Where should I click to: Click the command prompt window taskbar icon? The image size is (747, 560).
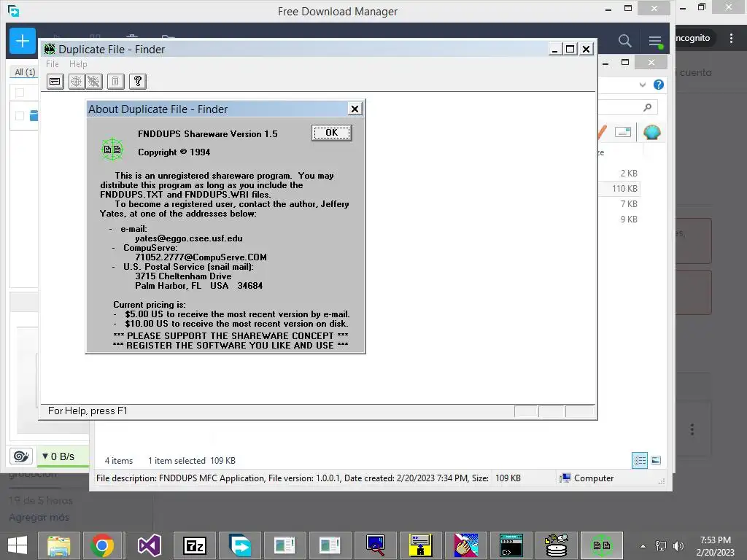(511, 545)
